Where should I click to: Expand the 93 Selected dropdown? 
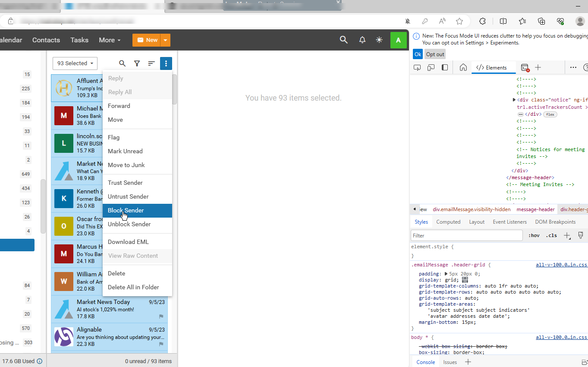(x=75, y=63)
